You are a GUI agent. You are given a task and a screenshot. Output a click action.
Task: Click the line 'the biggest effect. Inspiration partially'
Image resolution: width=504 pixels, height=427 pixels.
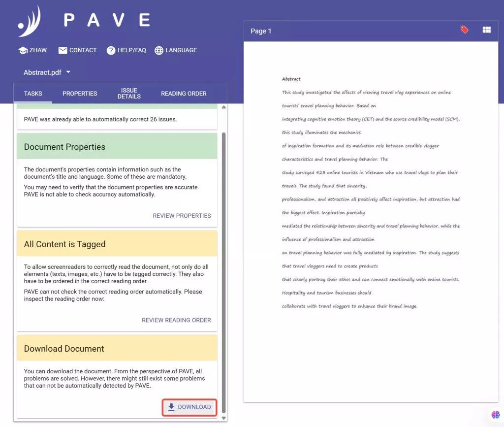tap(323, 213)
